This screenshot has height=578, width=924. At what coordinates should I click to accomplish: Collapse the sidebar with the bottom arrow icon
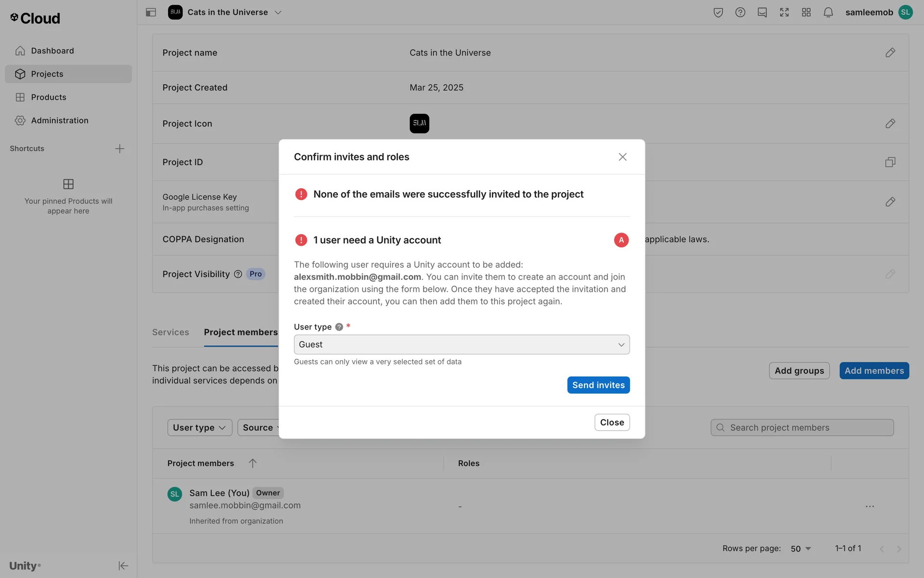coord(123,565)
